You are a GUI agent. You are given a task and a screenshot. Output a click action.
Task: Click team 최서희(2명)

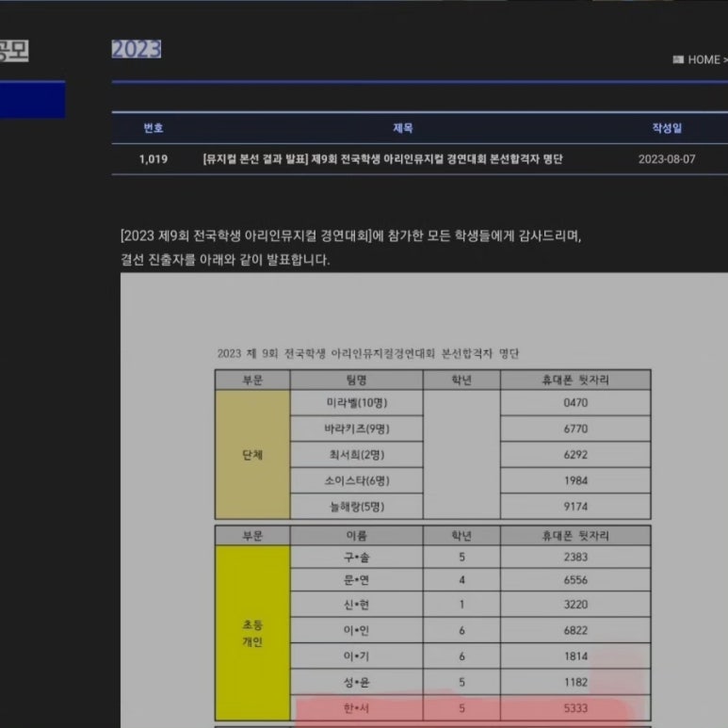[357, 455]
